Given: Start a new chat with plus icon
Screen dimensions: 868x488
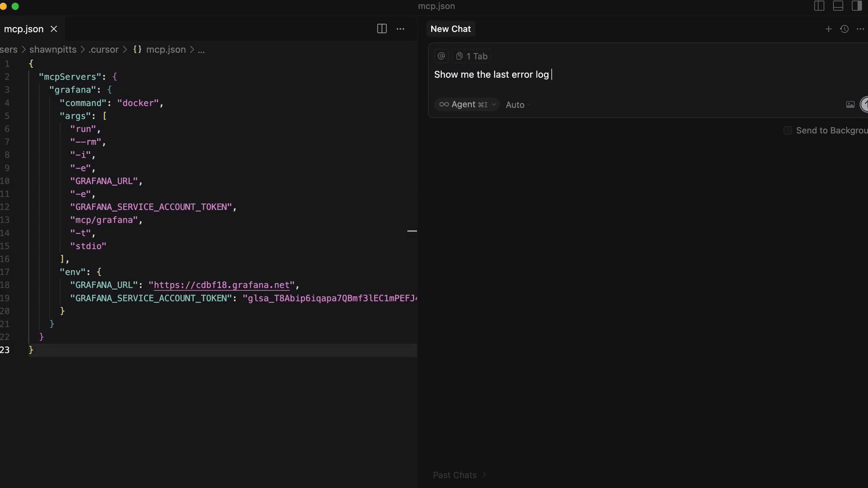Looking at the screenshot, I should (828, 29).
